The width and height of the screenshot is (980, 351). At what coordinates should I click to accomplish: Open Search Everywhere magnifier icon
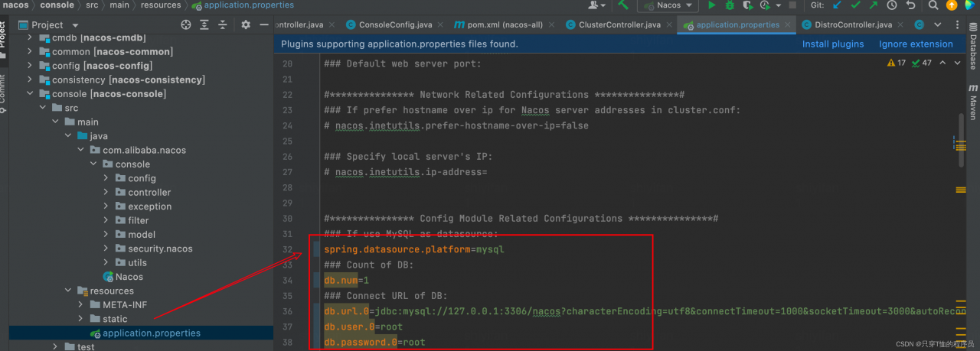(x=932, y=5)
